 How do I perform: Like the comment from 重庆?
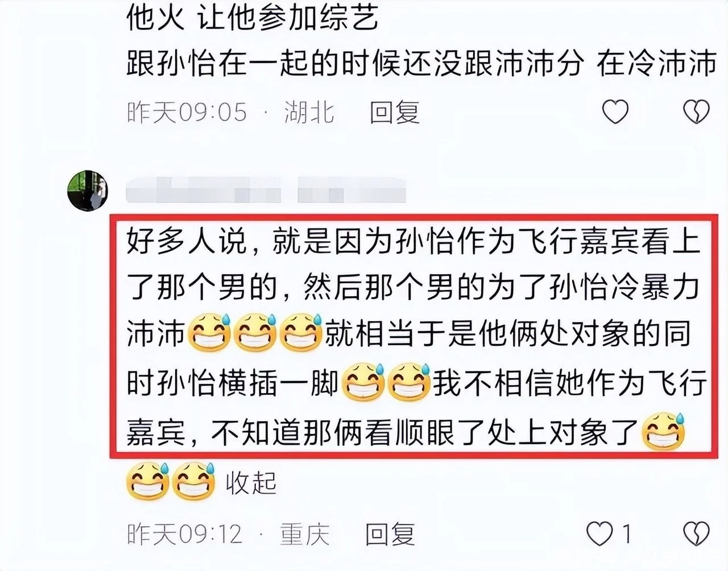pos(599,533)
